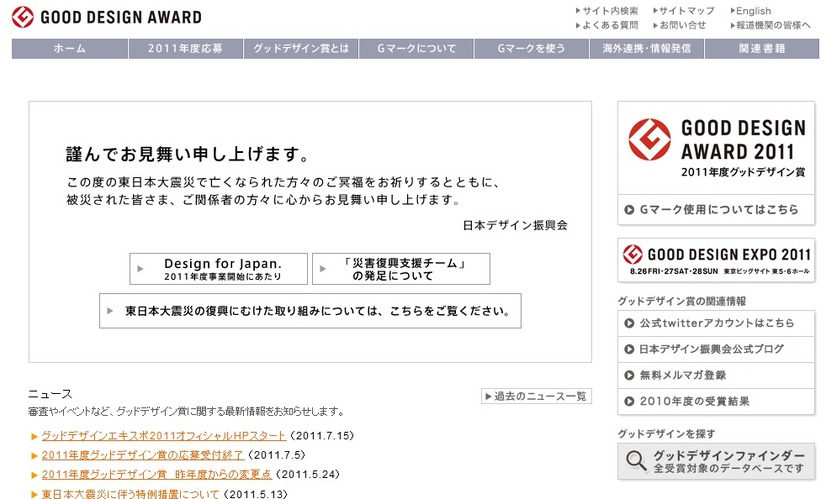Open the よくある質問 link

coord(607,25)
